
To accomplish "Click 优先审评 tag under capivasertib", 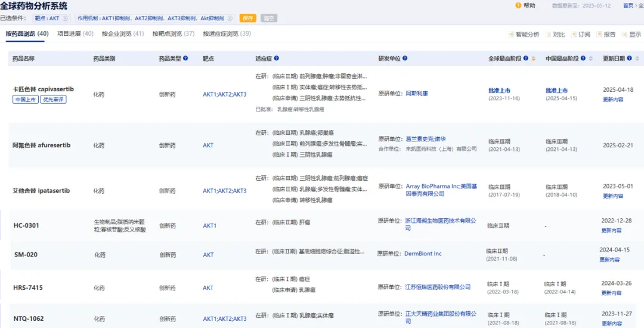I will click(54, 100).
